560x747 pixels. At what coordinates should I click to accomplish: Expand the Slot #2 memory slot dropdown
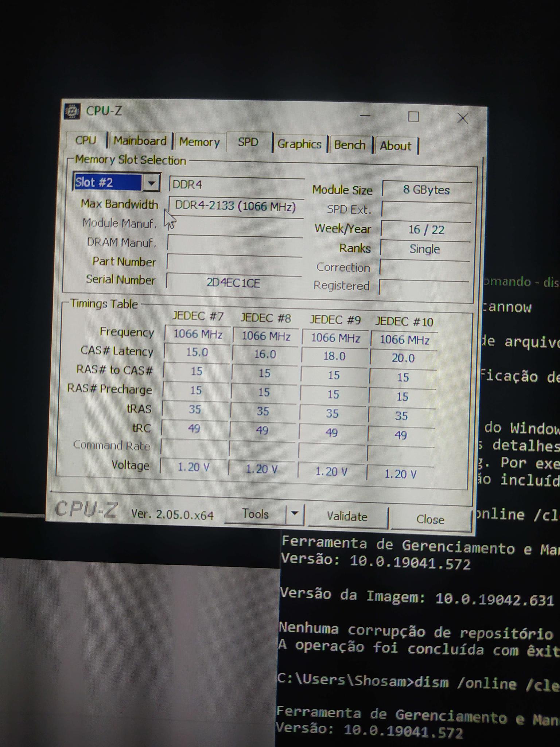pos(151,183)
